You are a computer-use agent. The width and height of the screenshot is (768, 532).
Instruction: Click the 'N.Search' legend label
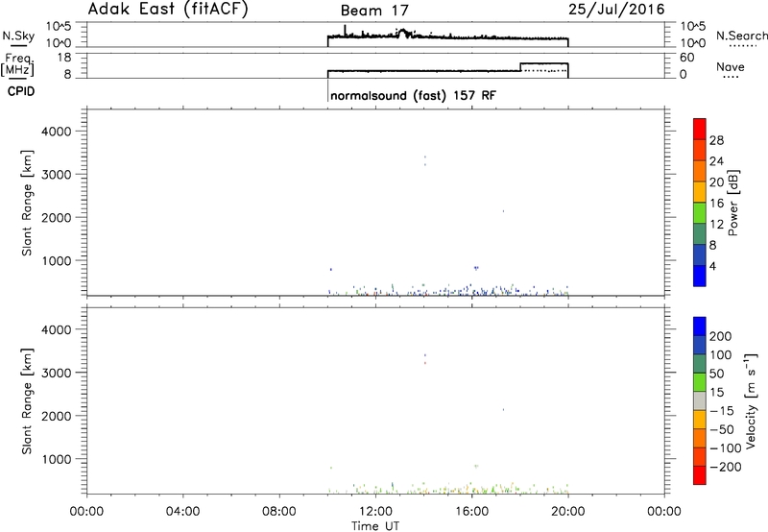coord(741,36)
